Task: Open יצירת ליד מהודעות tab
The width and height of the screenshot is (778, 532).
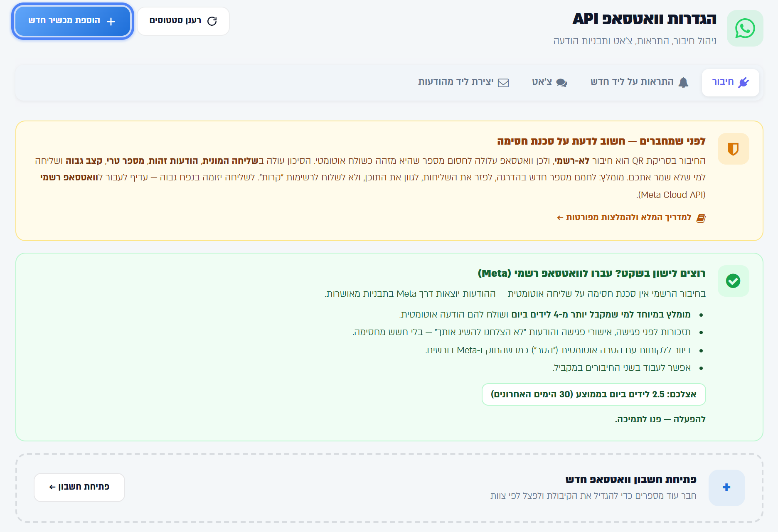Action: click(463, 82)
